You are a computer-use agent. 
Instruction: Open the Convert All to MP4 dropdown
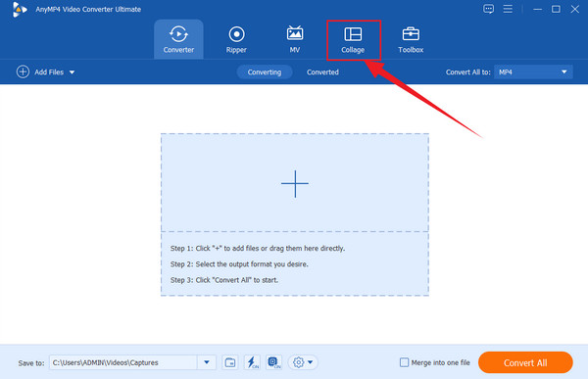pyautogui.click(x=533, y=71)
